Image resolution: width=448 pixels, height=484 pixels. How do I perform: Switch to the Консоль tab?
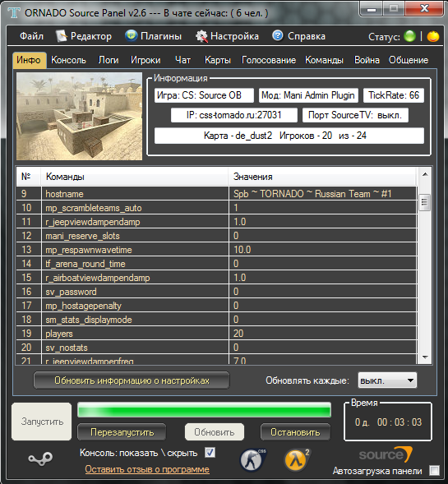coord(68,60)
